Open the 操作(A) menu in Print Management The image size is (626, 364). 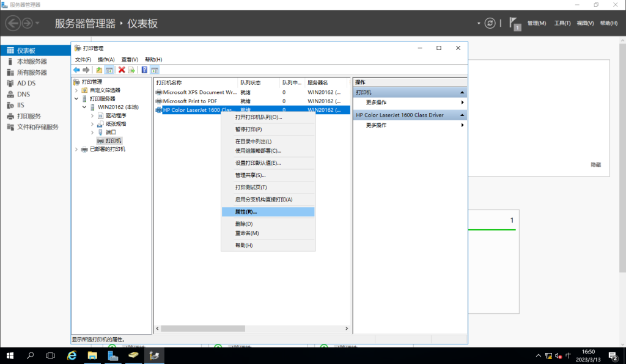tap(106, 59)
